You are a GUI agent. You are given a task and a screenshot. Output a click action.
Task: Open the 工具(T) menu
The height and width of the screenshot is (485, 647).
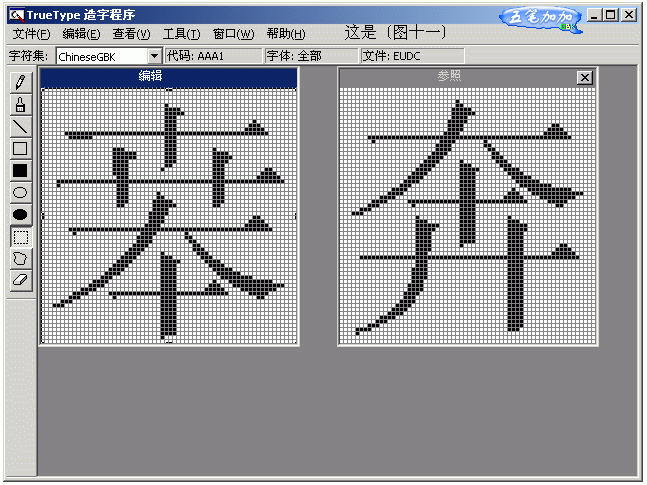coord(182,34)
